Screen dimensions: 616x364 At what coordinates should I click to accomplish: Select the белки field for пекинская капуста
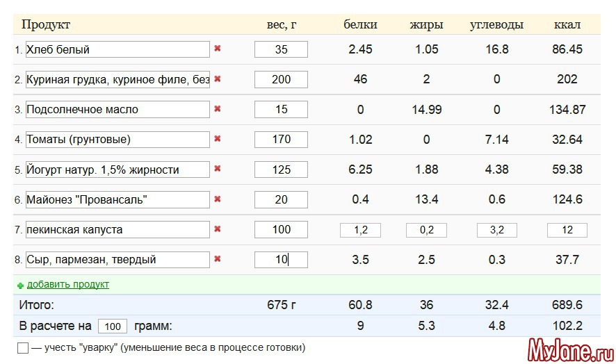coord(360,230)
